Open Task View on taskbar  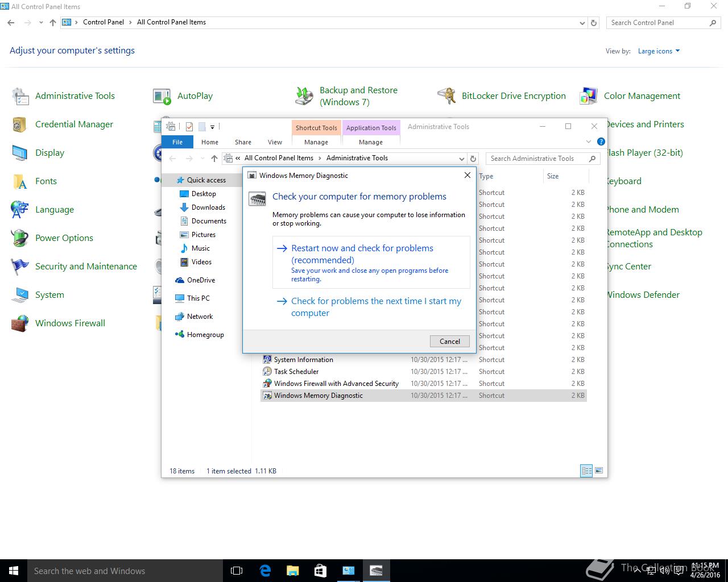(x=237, y=571)
